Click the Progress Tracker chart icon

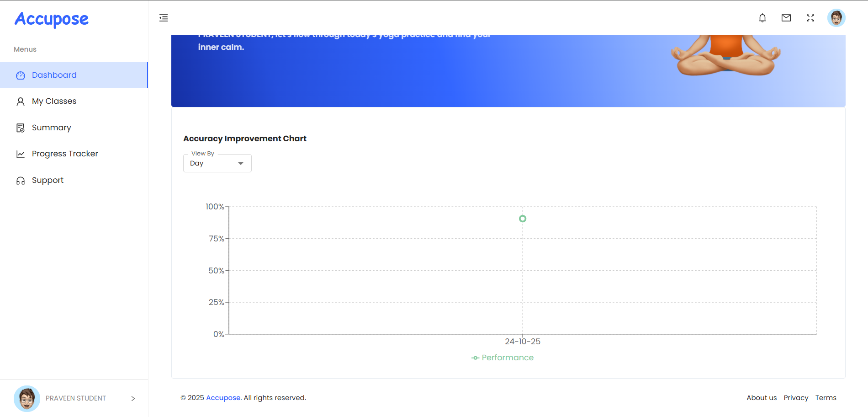(x=21, y=154)
